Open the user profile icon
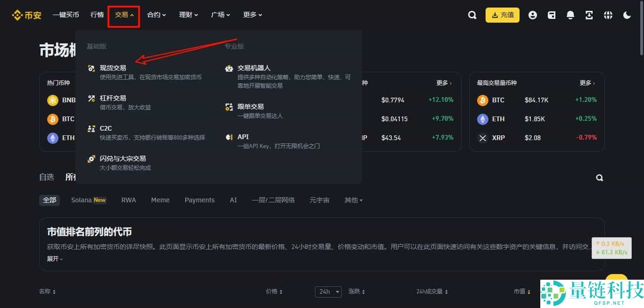Screen dimensions: 644x308 click(x=533, y=15)
